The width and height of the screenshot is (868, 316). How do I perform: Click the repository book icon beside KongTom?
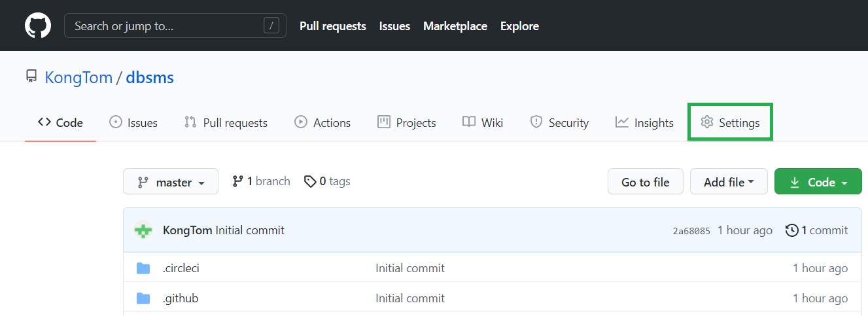pyautogui.click(x=31, y=77)
